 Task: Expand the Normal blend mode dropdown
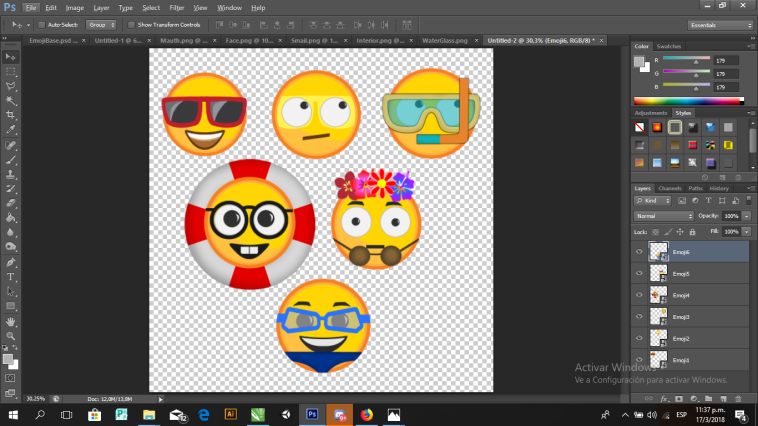point(663,216)
